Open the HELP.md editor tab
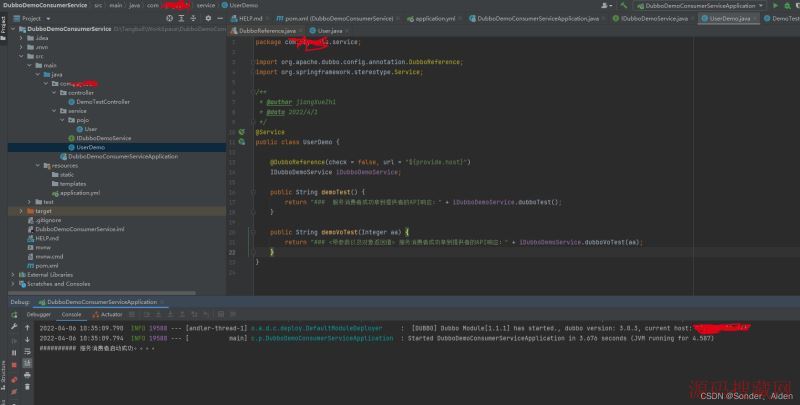800x405 pixels. pos(246,18)
